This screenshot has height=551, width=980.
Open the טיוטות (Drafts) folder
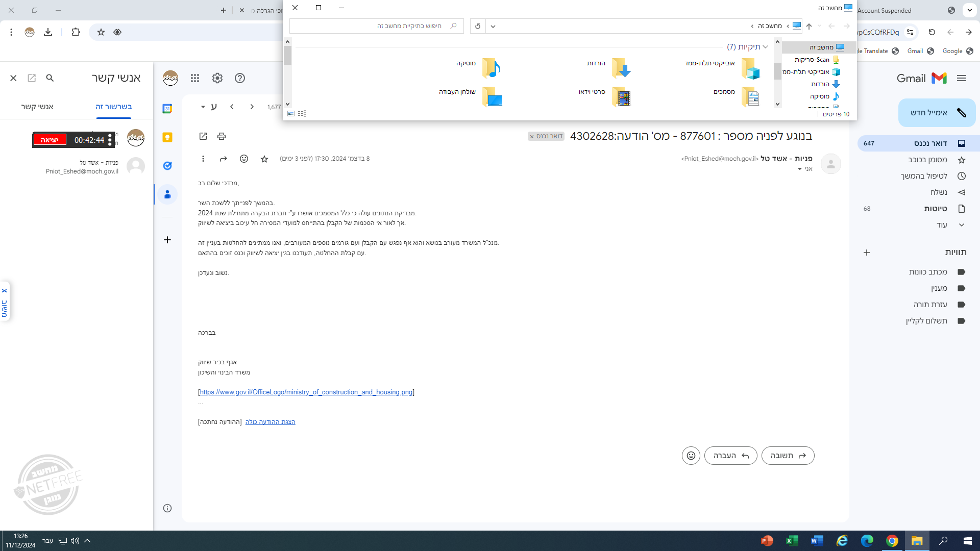[x=936, y=209]
